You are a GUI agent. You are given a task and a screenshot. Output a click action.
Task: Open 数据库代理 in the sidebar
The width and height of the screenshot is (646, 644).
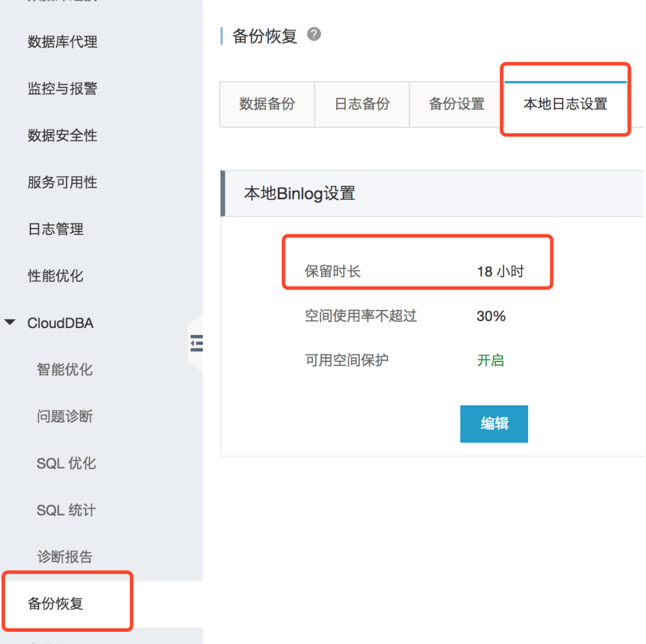click(63, 42)
